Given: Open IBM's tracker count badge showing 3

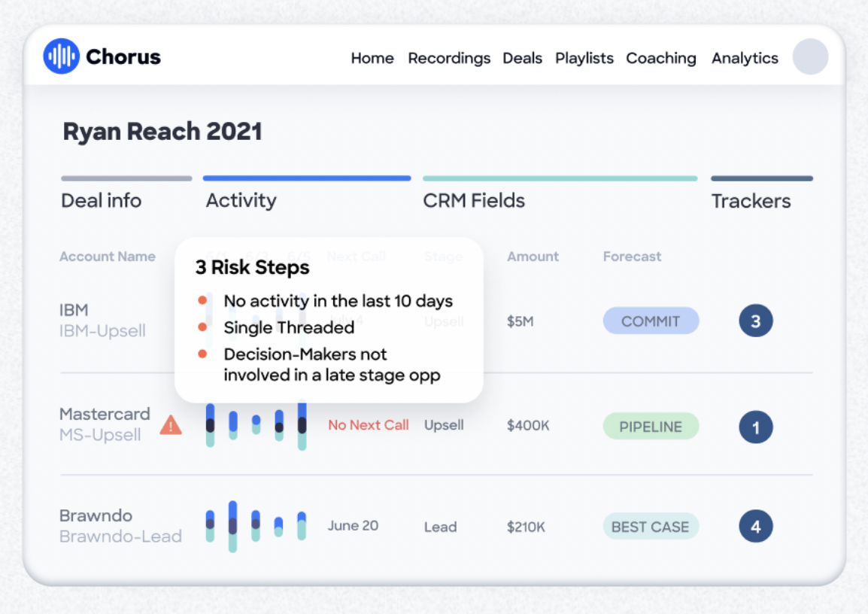Looking at the screenshot, I should [755, 320].
